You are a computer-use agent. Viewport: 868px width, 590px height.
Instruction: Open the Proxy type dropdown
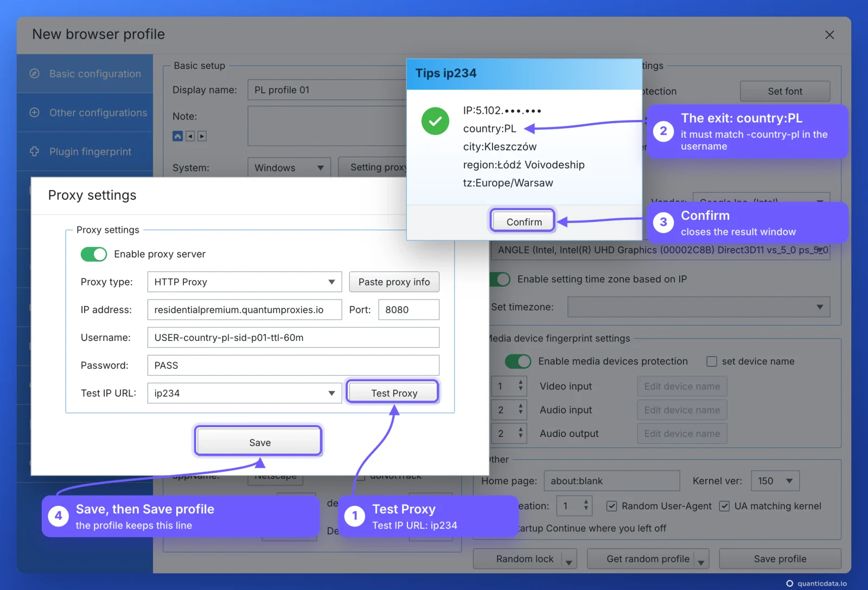[x=245, y=282]
